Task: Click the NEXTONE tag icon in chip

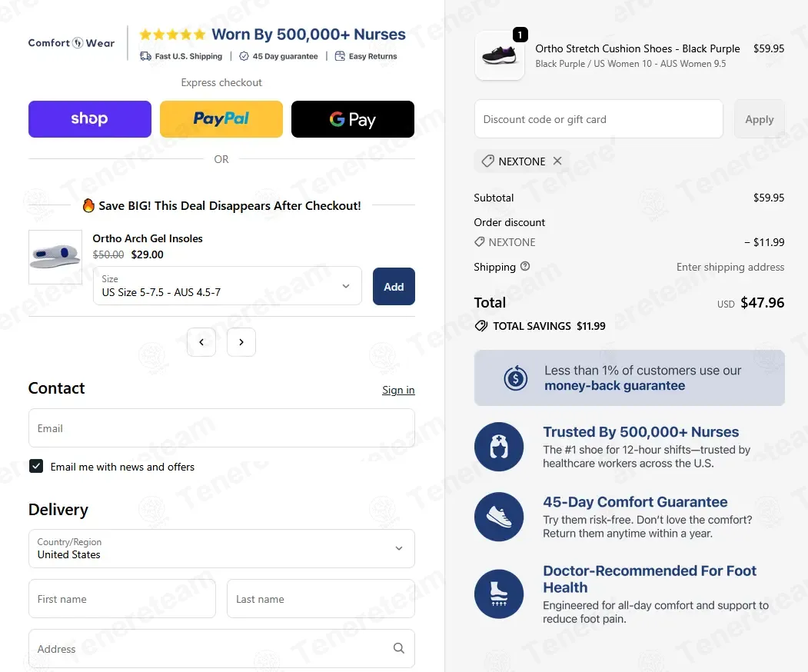Action: pos(487,161)
